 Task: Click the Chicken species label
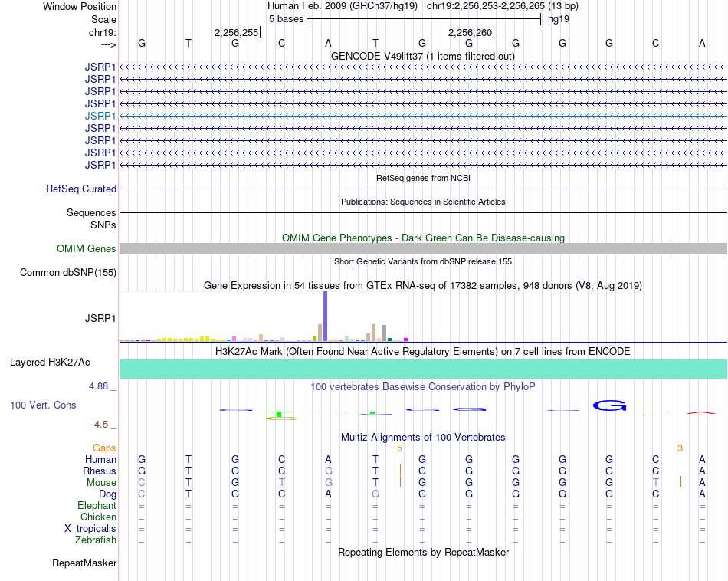(98, 517)
